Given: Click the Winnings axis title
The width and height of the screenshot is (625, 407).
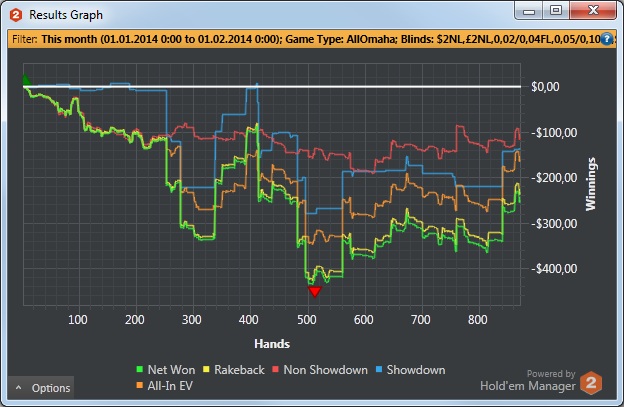Looking at the screenshot, I should tap(590, 184).
